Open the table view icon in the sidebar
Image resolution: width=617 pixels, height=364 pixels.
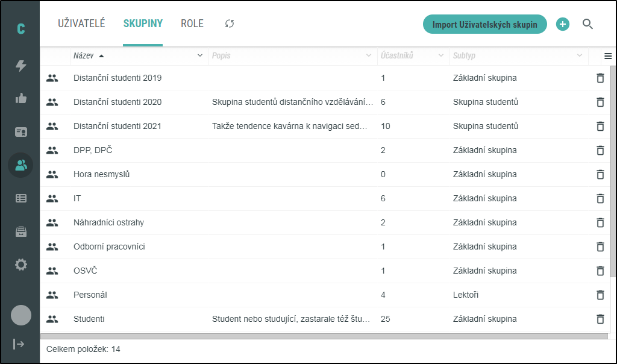click(20, 198)
